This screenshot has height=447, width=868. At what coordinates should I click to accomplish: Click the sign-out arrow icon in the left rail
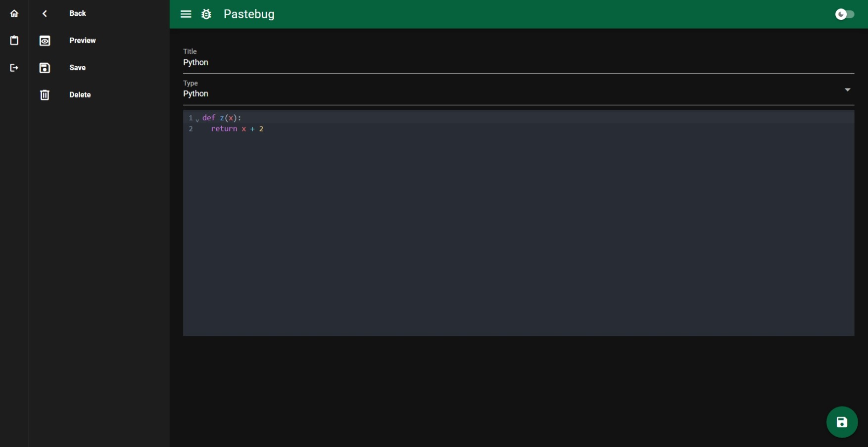pyautogui.click(x=14, y=68)
